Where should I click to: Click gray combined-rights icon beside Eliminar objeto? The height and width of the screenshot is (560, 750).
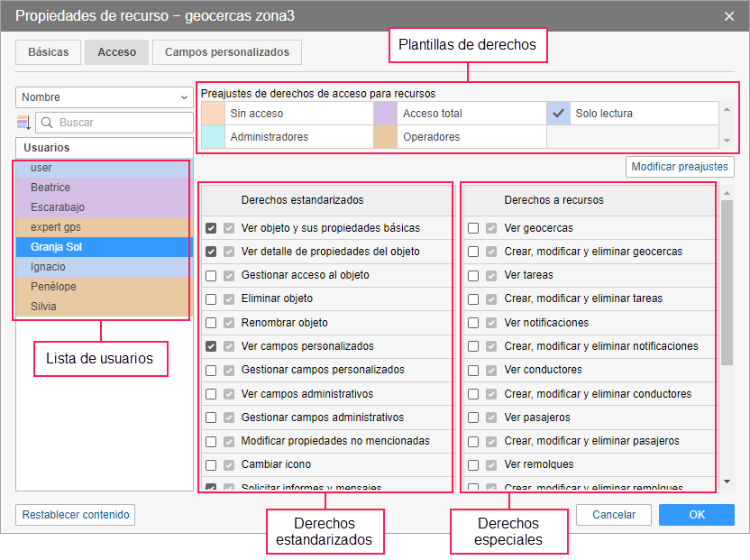229,299
